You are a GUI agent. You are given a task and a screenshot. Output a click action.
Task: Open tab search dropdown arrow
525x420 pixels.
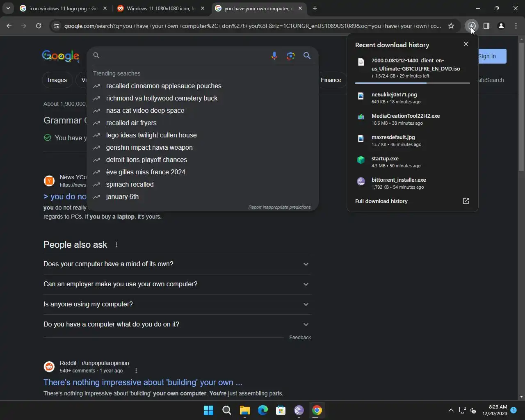8,8
